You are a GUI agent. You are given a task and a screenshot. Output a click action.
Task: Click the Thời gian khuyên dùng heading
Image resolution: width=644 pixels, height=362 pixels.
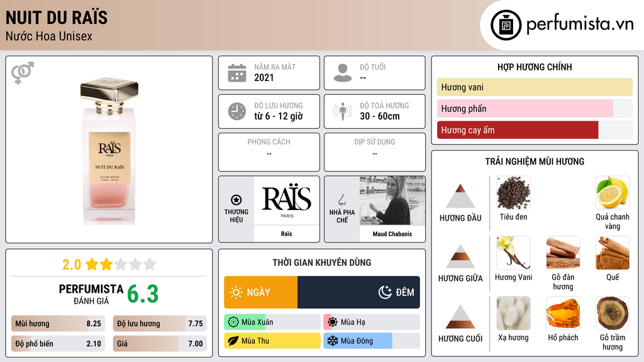(322, 263)
